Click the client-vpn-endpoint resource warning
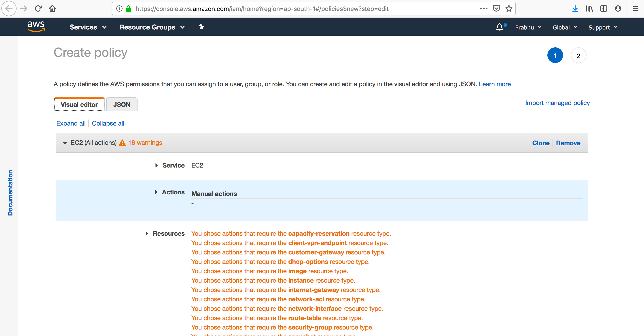644x336 pixels. click(290, 243)
